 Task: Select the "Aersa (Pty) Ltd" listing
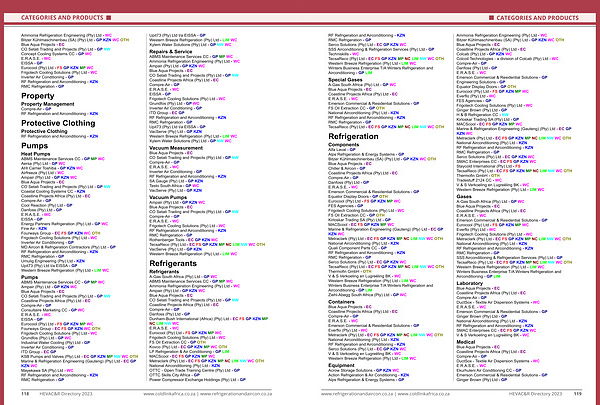click(44, 163)
